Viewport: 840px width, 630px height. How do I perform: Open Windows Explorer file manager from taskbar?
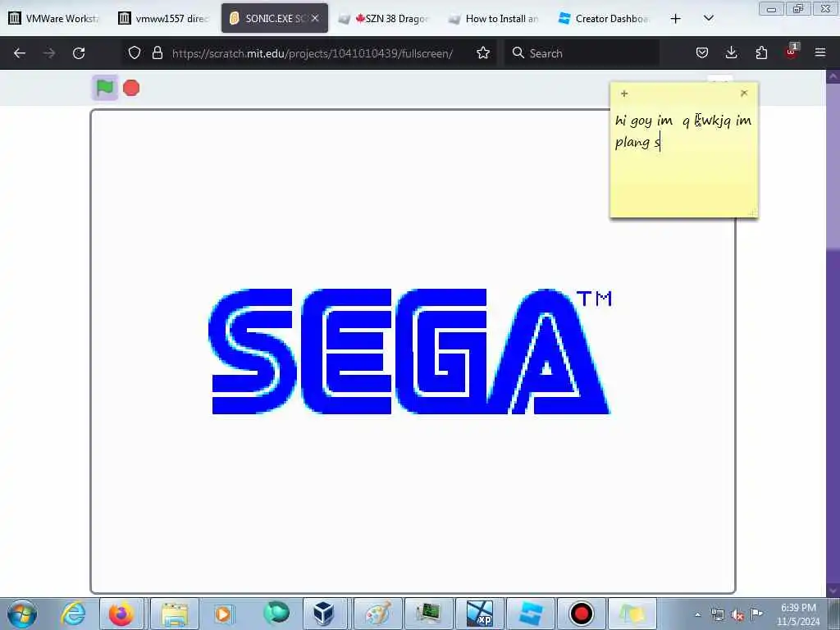174,614
